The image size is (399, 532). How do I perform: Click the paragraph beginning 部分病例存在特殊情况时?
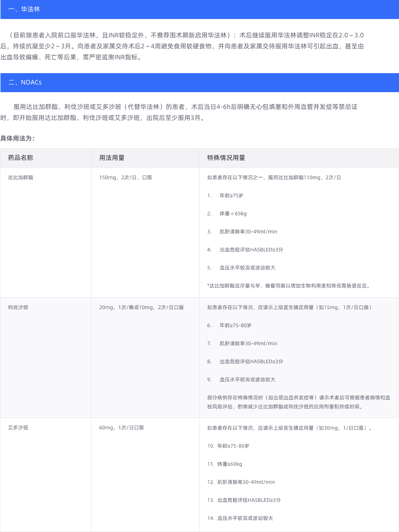(298, 402)
